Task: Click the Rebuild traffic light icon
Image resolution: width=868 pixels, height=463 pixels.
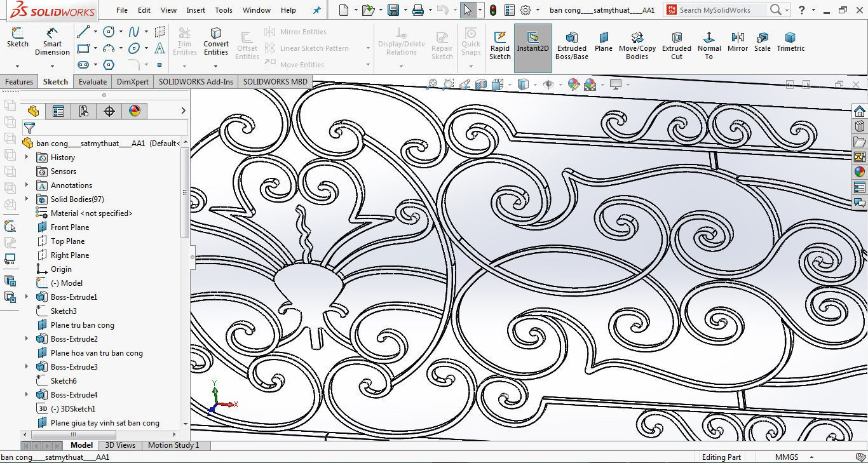Action: [x=492, y=10]
